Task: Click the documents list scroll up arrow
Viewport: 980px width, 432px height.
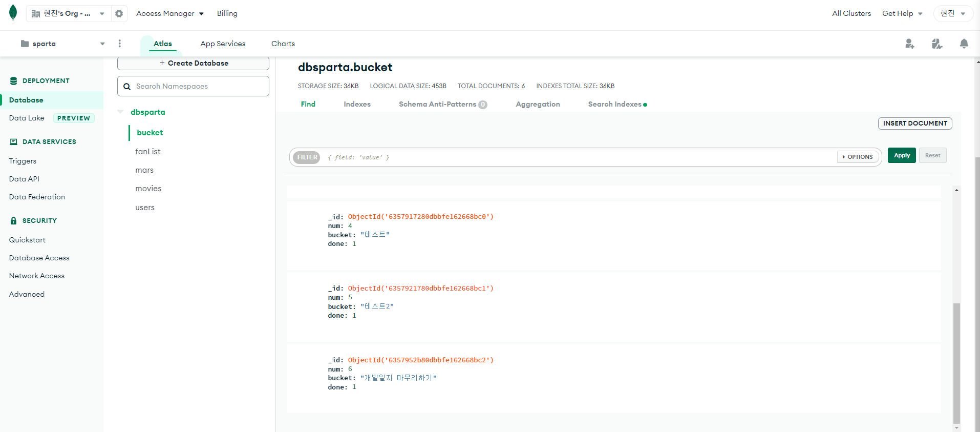Action: (956, 190)
